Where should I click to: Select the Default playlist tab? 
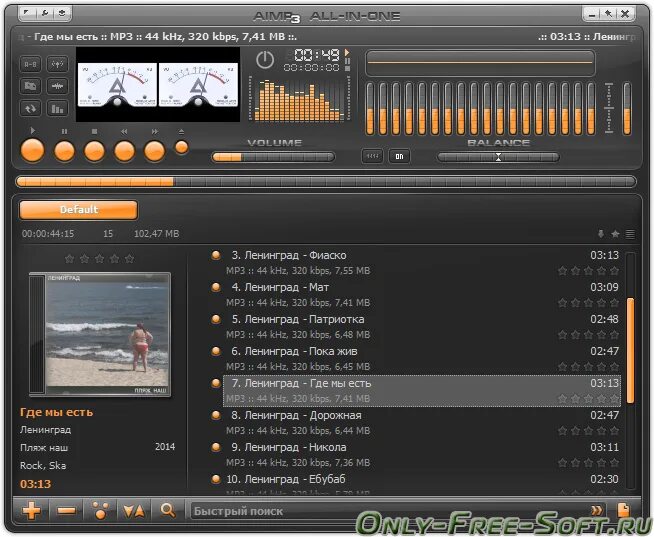(78, 209)
